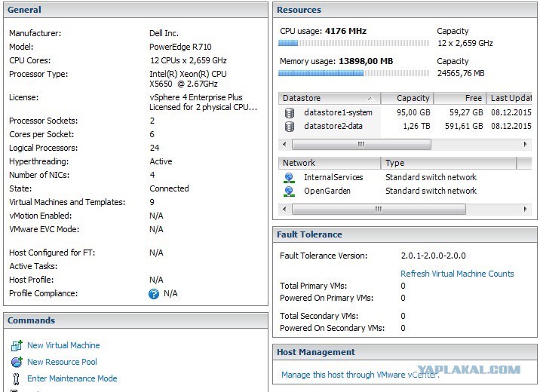
Task: Click the 24565,76 MB memory capacity value
Action: (x=461, y=73)
